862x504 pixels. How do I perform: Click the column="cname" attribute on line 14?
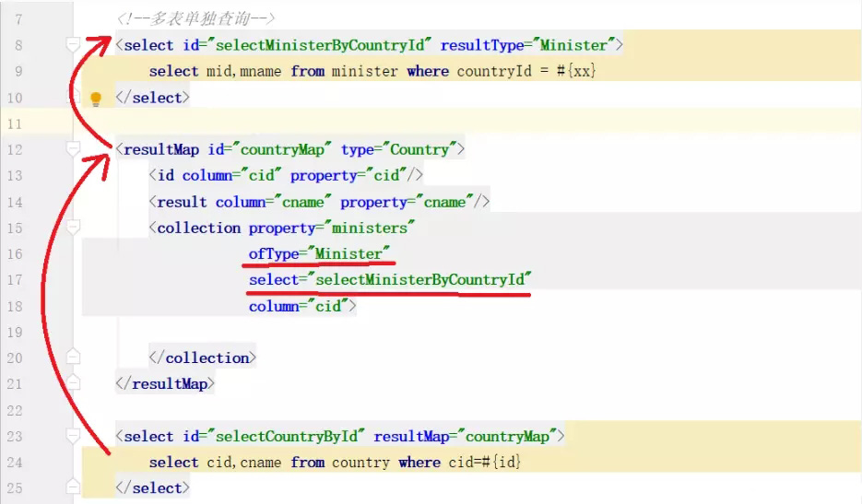(x=273, y=202)
